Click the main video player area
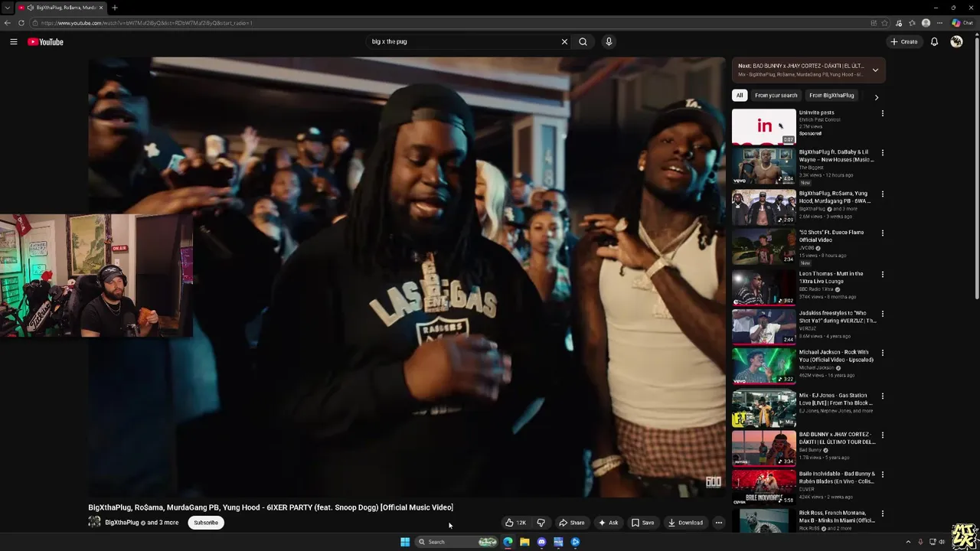Viewport: 980px width, 551px height. [406, 275]
